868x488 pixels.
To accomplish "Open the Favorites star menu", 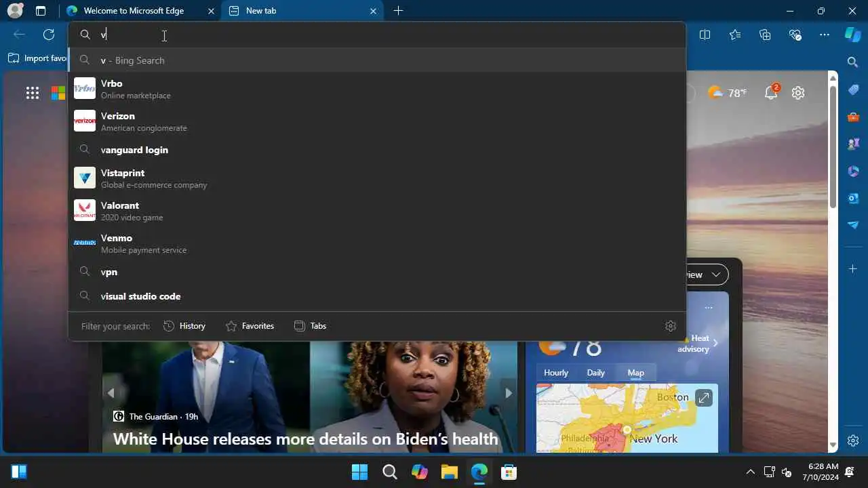I will (735, 35).
